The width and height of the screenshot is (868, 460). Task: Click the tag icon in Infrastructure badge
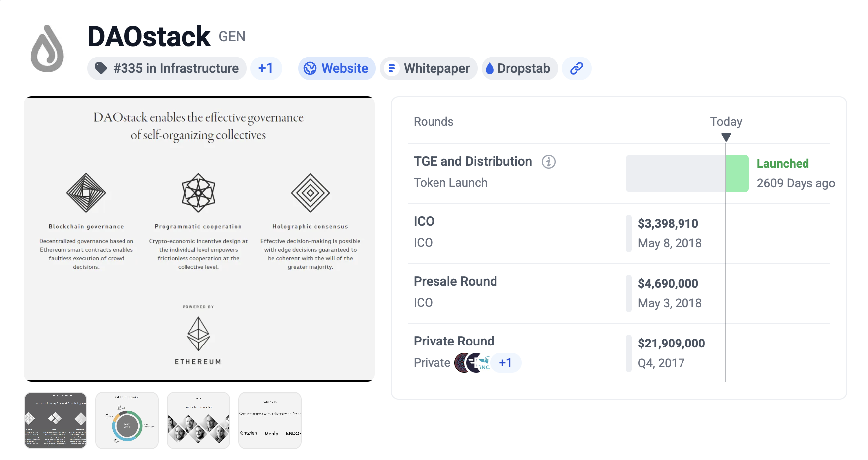click(101, 68)
